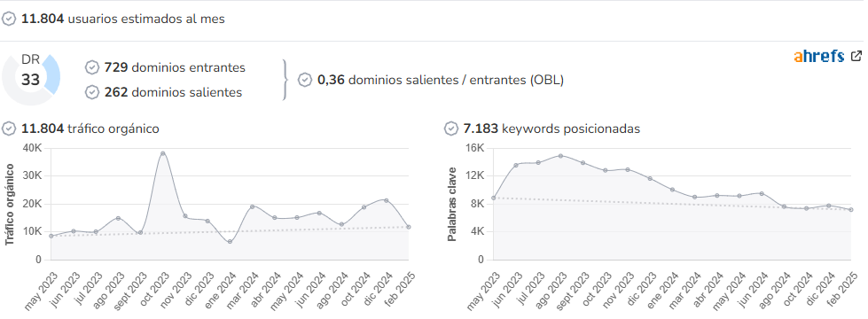Select the ago 2023 peak point on keywords chart
Viewport: 868px width, 319px height.
coord(560,156)
